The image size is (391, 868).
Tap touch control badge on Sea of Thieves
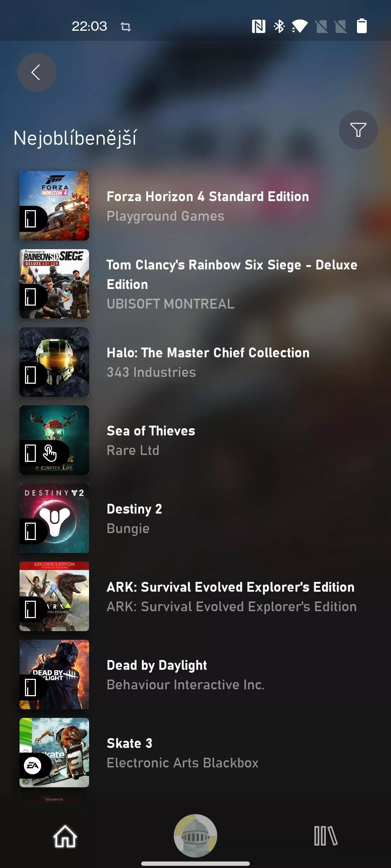point(50,453)
